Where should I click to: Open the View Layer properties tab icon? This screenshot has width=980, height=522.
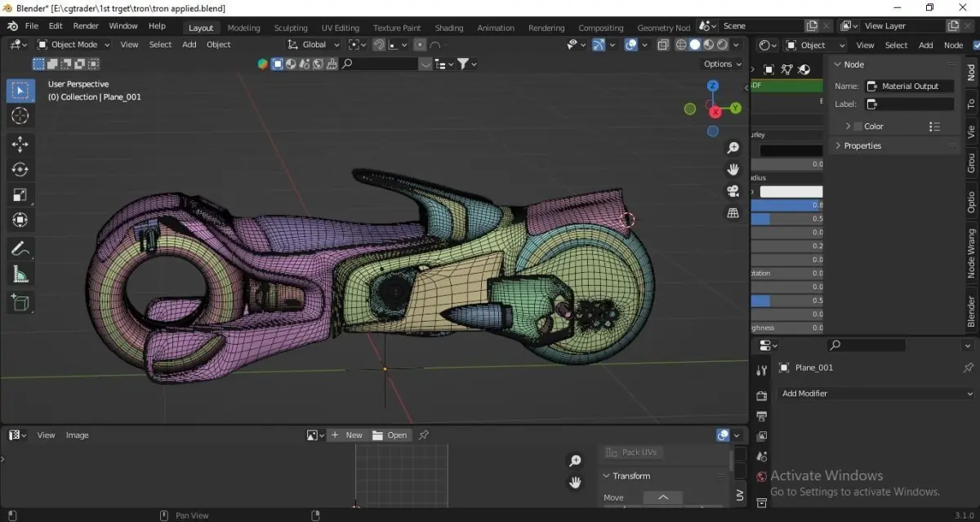[761, 437]
